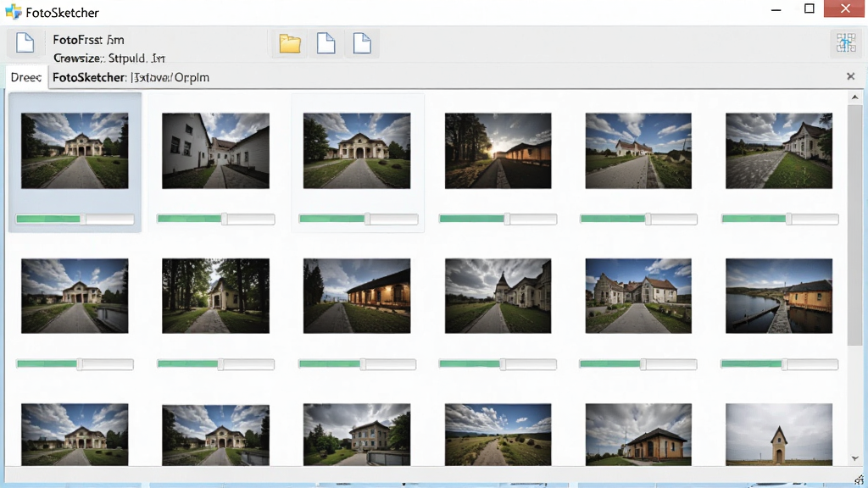Click the FotoSketcher logo in the title bar
This screenshot has width=868, height=488.
click(x=14, y=12)
